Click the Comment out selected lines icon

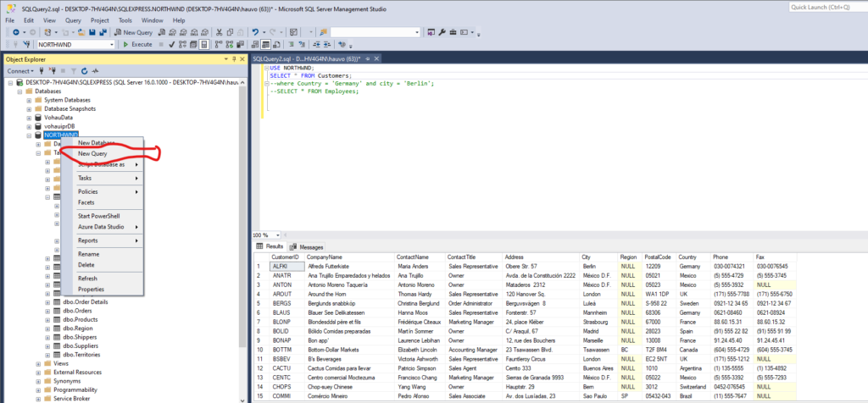click(x=292, y=44)
